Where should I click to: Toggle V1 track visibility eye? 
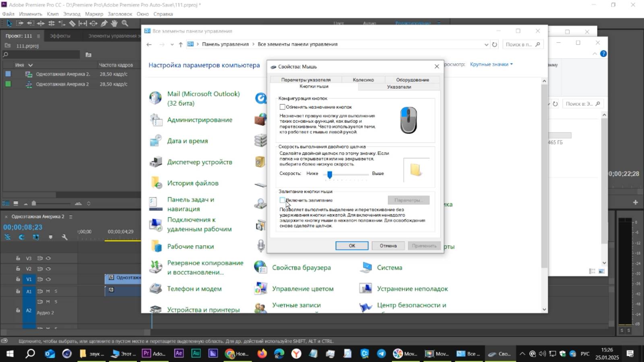click(x=48, y=279)
